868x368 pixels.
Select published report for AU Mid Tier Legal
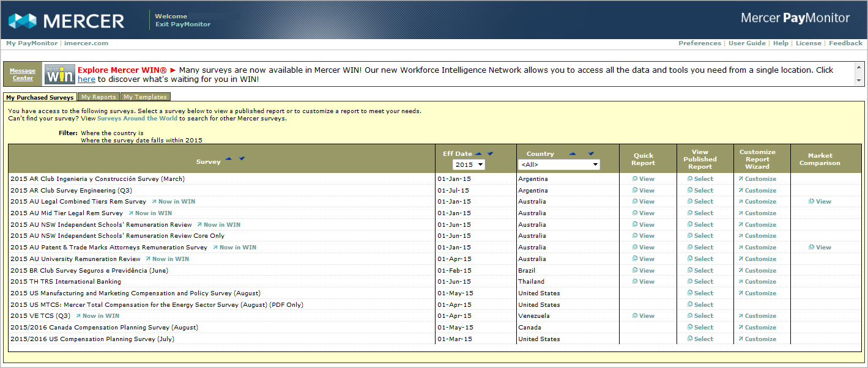tap(700, 213)
